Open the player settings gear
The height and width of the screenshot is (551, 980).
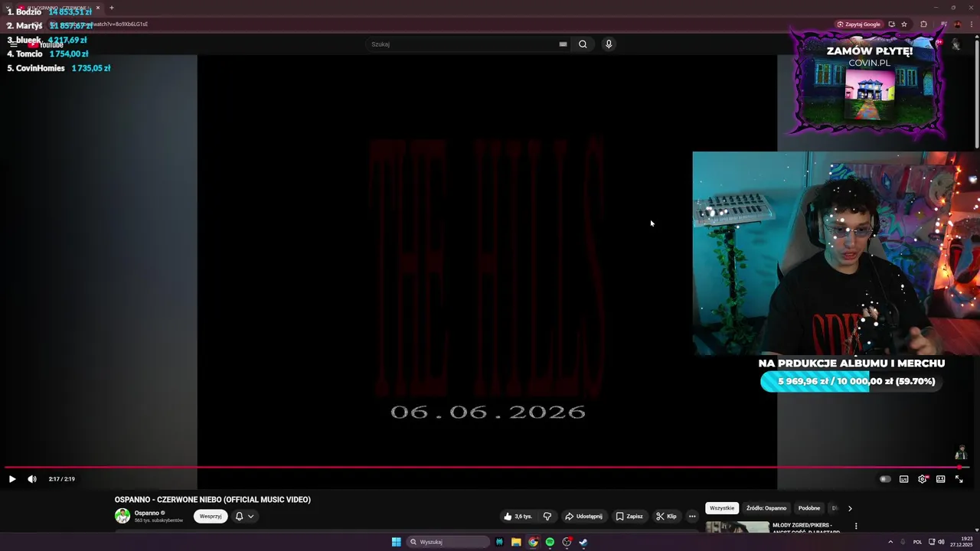[923, 479]
